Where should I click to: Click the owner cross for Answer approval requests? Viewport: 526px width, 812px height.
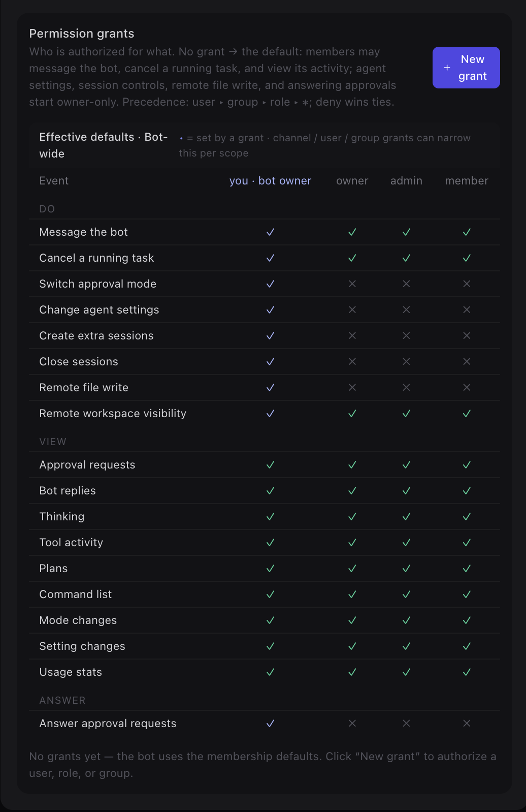(x=352, y=724)
